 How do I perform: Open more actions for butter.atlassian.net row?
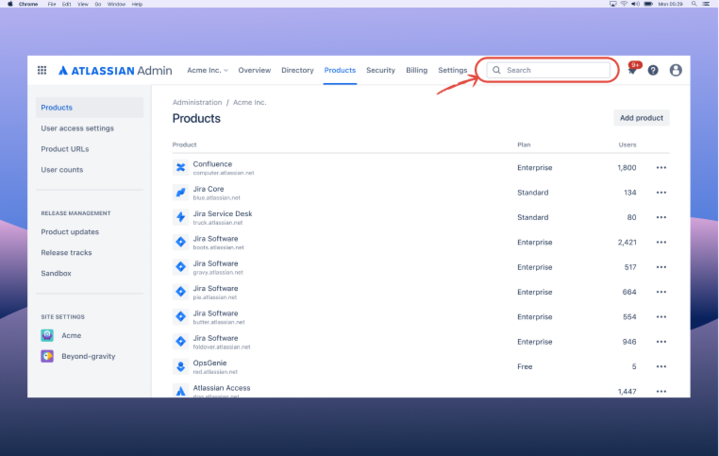coord(661,317)
